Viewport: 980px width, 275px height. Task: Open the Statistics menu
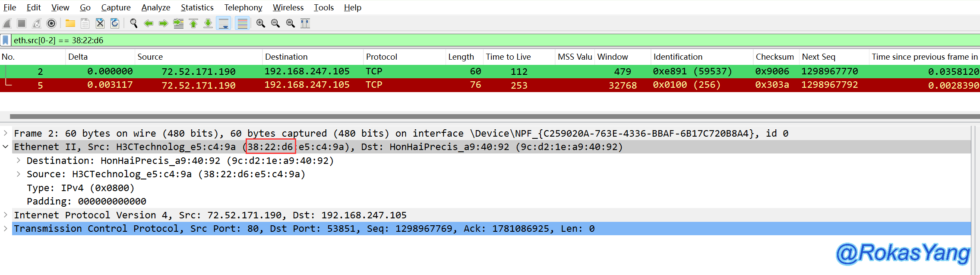(197, 7)
